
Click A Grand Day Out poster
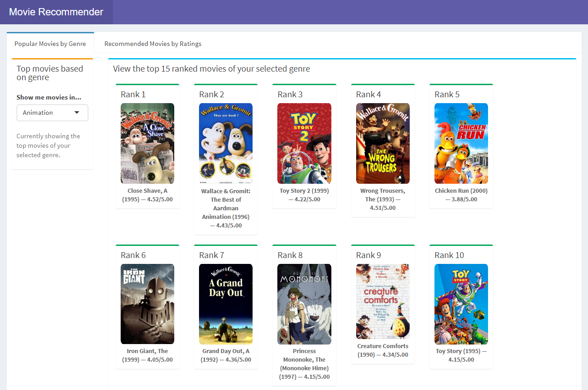pos(226,304)
